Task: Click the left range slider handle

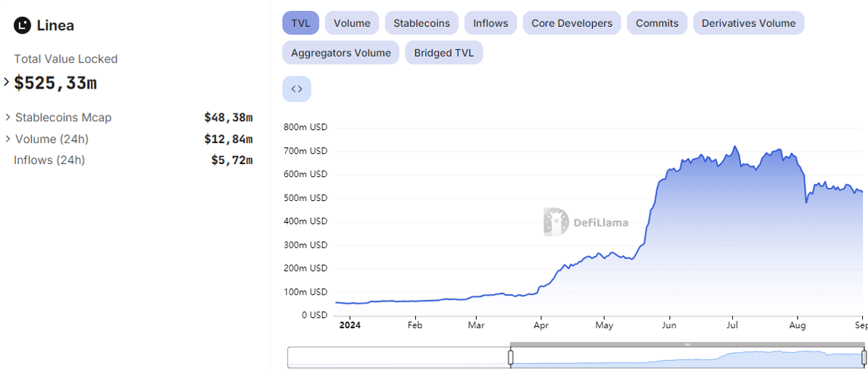Action: (510, 357)
